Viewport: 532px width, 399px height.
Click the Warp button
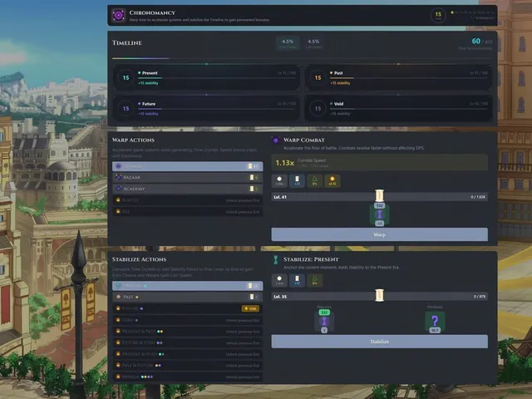coord(379,234)
